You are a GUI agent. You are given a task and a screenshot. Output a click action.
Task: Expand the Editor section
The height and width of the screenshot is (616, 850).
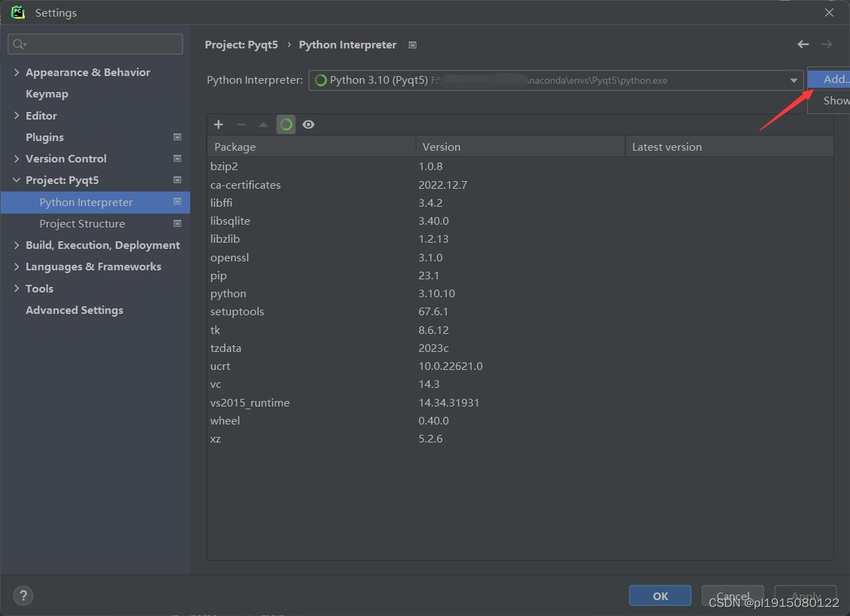pyautogui.click(x=17, y=115)
